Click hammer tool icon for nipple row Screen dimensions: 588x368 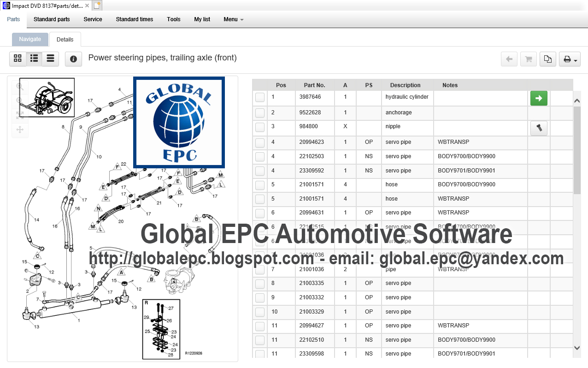click(539, 128)
